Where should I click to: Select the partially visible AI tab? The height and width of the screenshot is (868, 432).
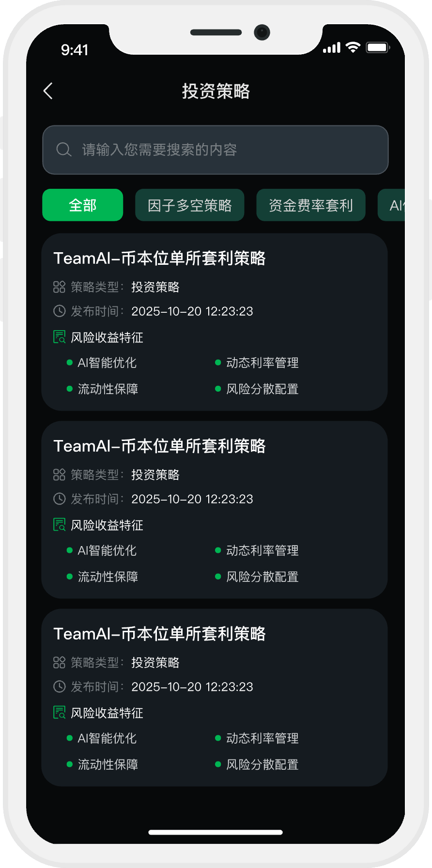tap(393, 205)
